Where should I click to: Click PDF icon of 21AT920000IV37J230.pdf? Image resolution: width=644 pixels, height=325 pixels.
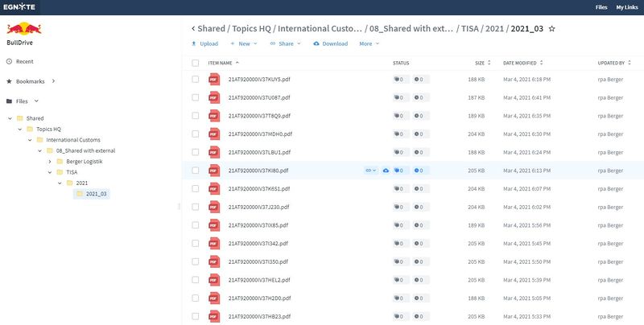(214, 207)
